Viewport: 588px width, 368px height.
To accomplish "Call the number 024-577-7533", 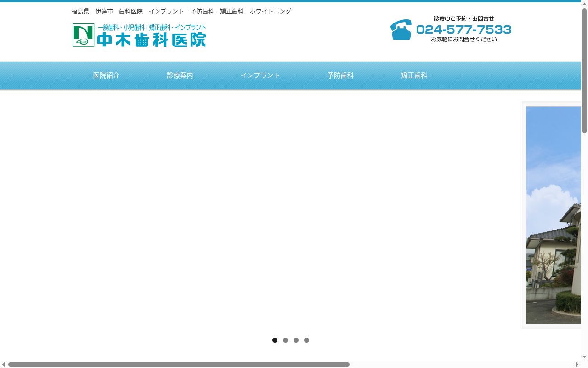I will tap(464, 29).
